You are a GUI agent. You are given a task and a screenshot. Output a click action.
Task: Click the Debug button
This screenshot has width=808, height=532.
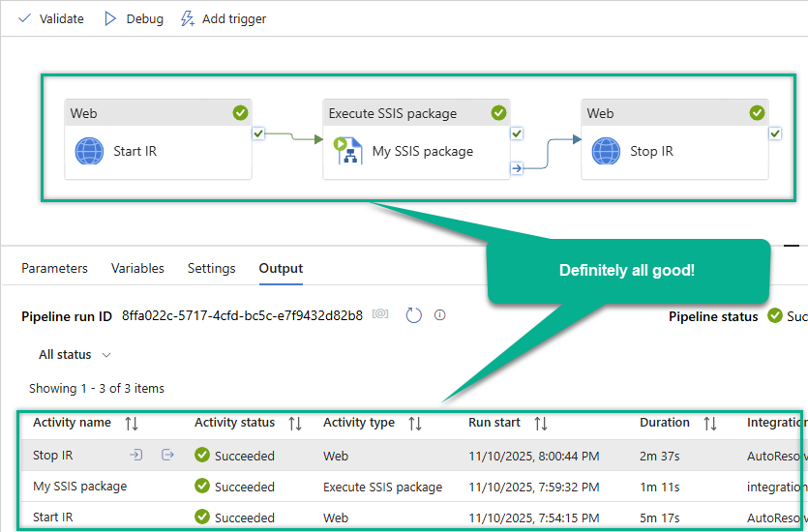coord(134,18)
